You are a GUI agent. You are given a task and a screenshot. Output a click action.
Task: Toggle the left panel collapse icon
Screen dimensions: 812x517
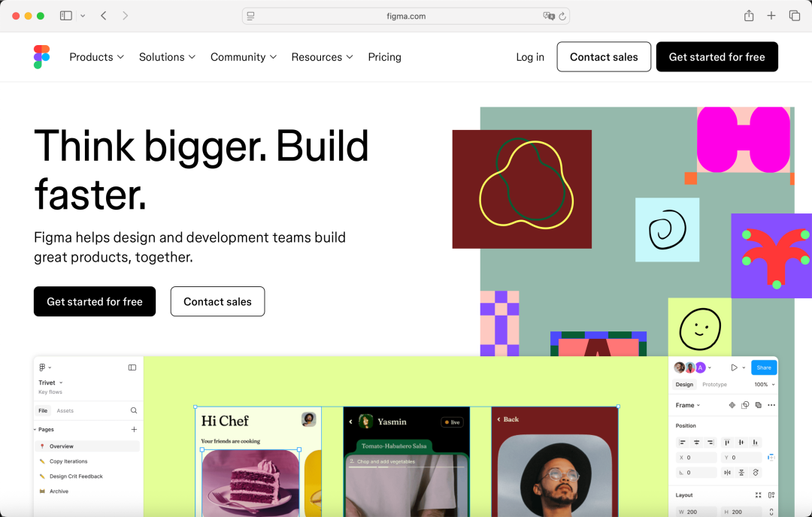click(x=132, y=367)
